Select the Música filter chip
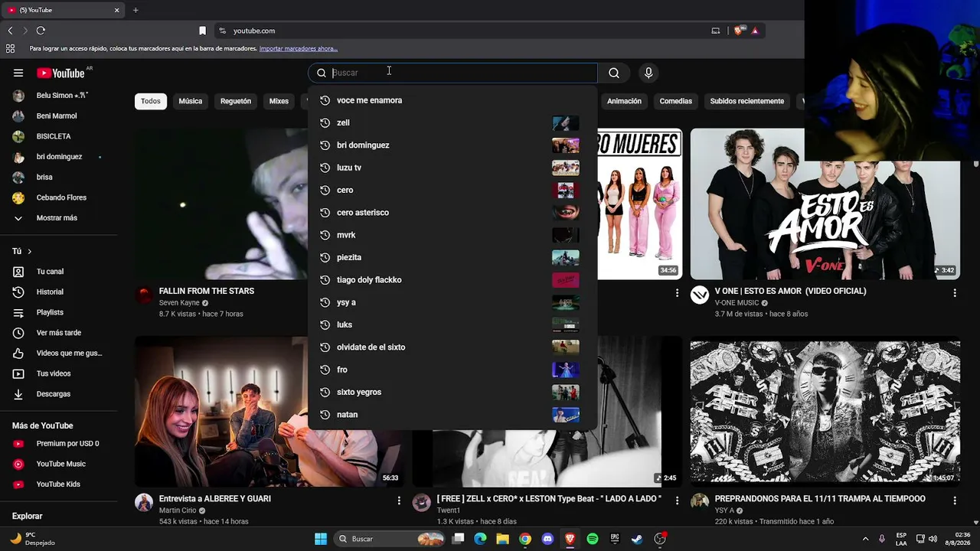Screen dimensions: 980x551 [191, 101]
